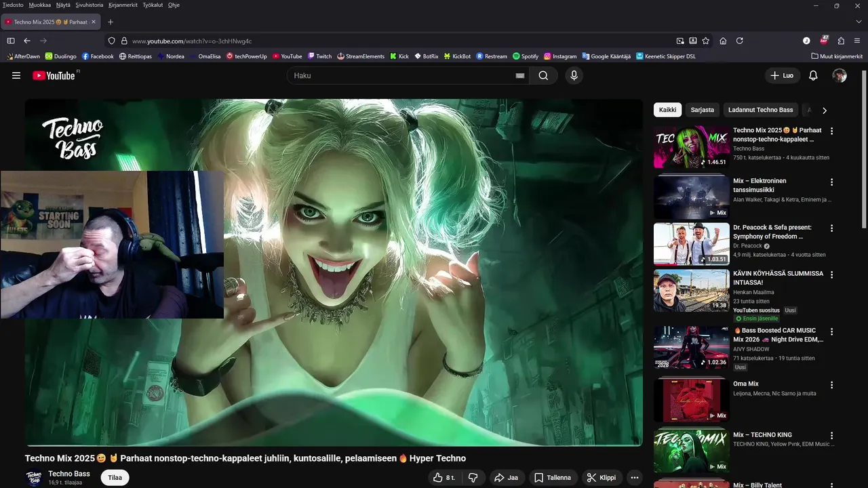Image resolution: width=868 pixels, height=488 pixels.
Task: Bookmark this page with the star
Action: click(x=706, y=41)
